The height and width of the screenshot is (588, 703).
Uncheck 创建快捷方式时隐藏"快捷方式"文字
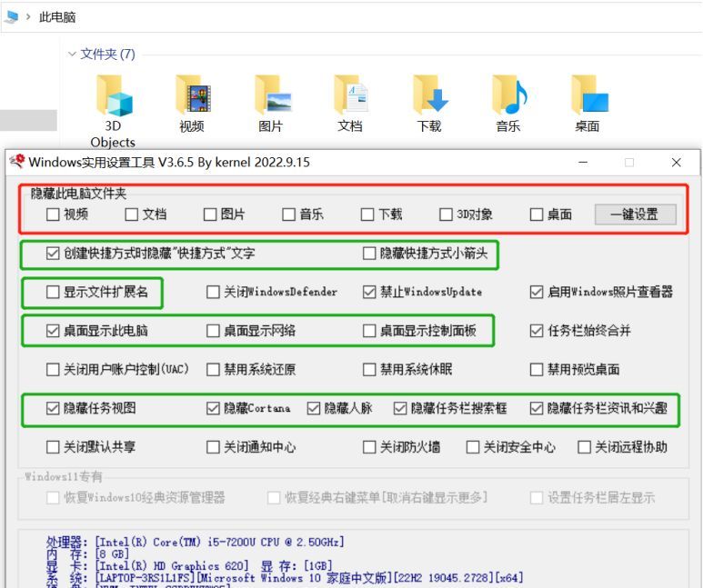(53, 254)
